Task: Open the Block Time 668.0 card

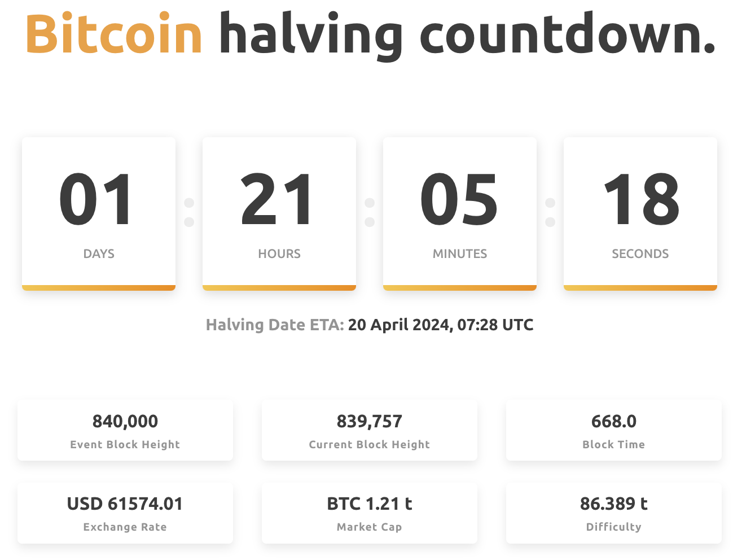Action: [614, 431]
